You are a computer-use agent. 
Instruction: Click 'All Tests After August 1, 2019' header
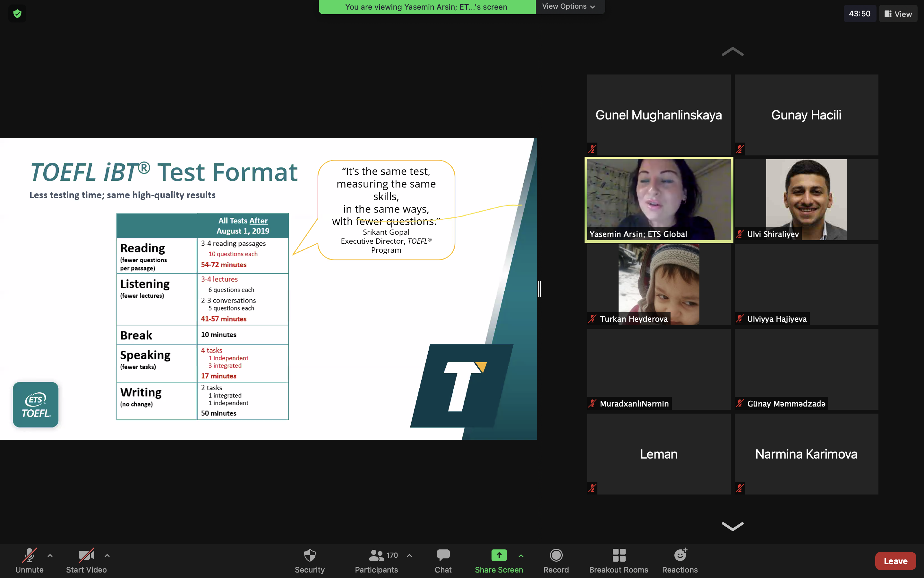(243, 226)
